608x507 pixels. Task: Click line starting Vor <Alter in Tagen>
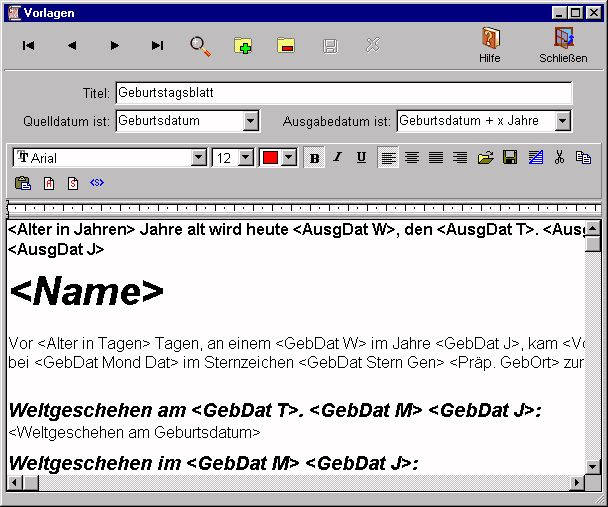[x=296, y=343]
